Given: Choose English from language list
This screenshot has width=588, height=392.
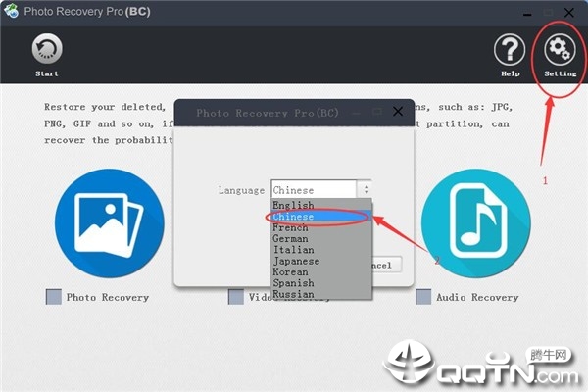Looking at the screenshot, I should (321, 205).
